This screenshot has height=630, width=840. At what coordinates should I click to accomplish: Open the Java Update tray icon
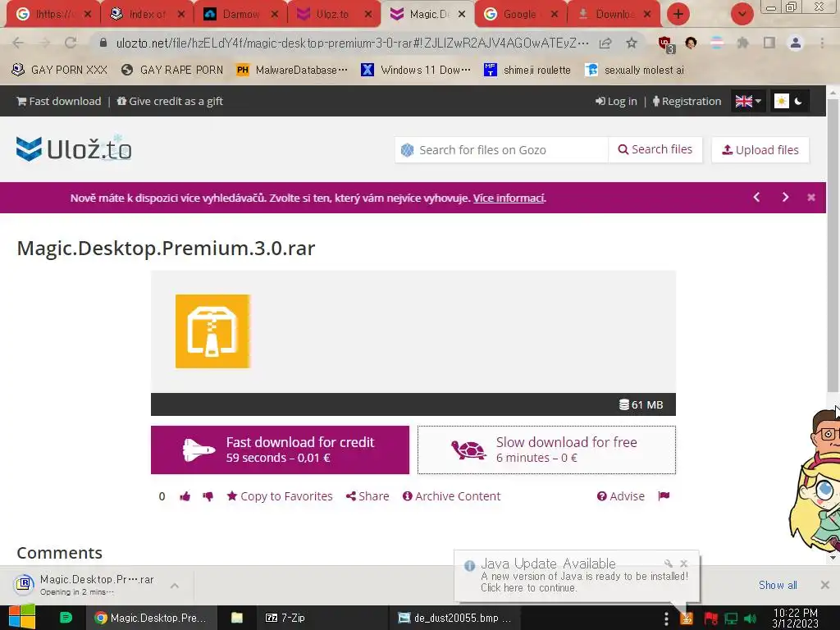[x=687, y=619]
